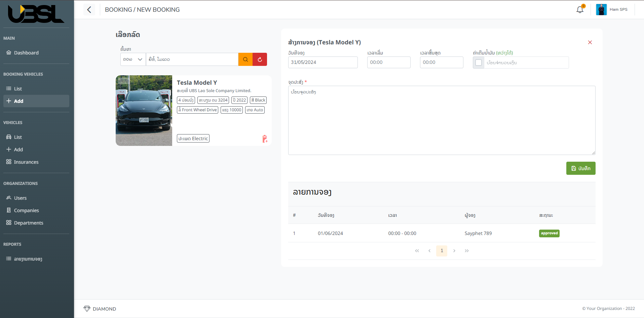Image resolution: width=644 pixels, height=318 pixels.
Task: Enable the fuel cost checkbox
Action: pyautogui.click(x=479, y=63)
